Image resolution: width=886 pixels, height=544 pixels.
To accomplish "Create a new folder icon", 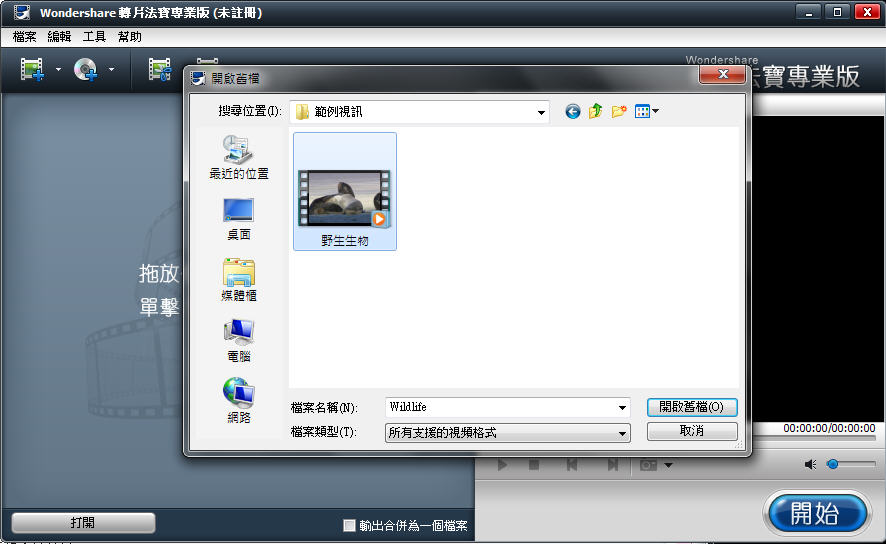I will (619, 112).
